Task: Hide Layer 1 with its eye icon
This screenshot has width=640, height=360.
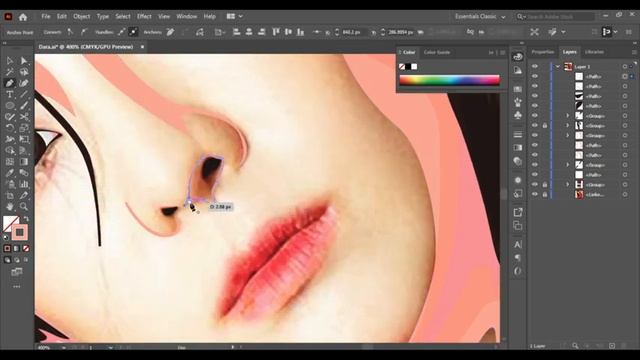Action: pos(535,67)
